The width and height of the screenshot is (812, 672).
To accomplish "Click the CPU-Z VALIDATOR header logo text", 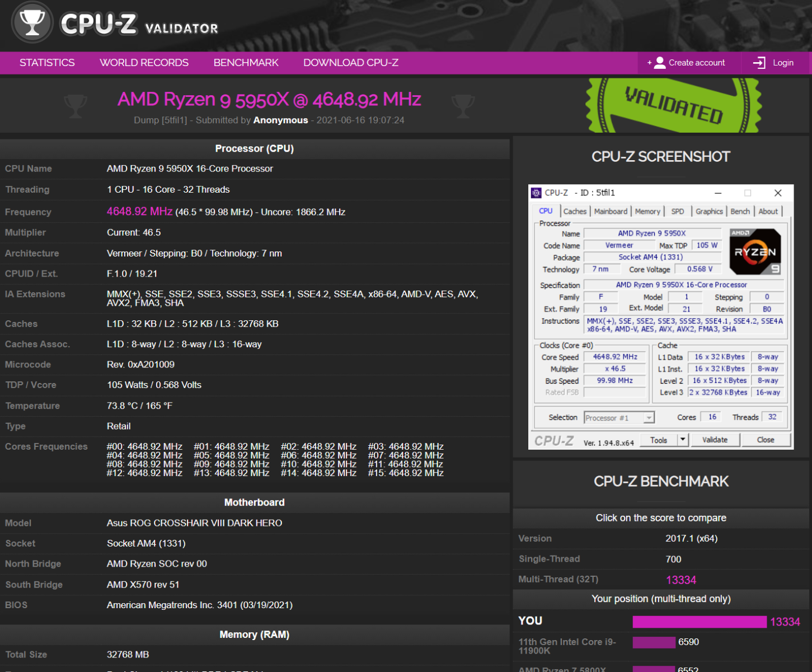I will pos(139,25).
